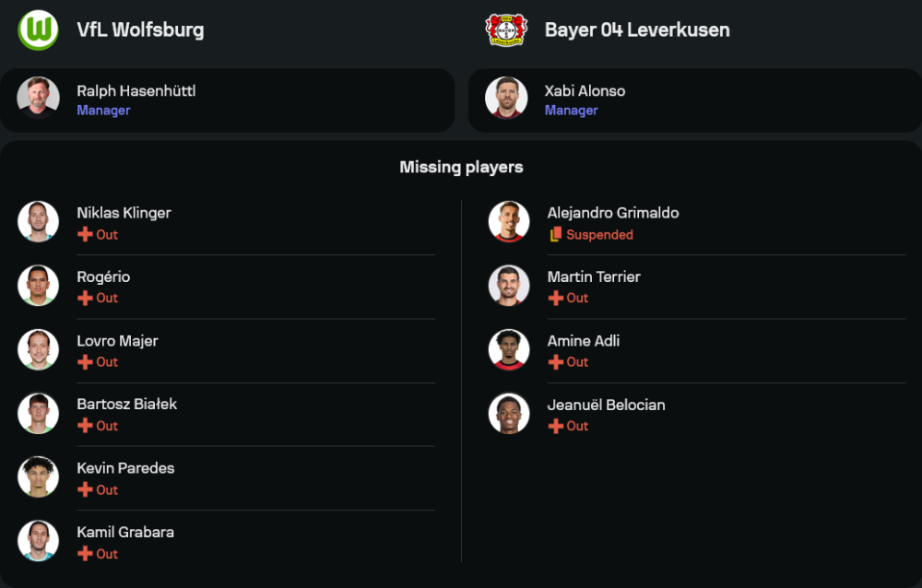Click the injury cross icon under Niklas Klinger
The height and width of the screenshot is (588, 922).
(x=85, y=235)
